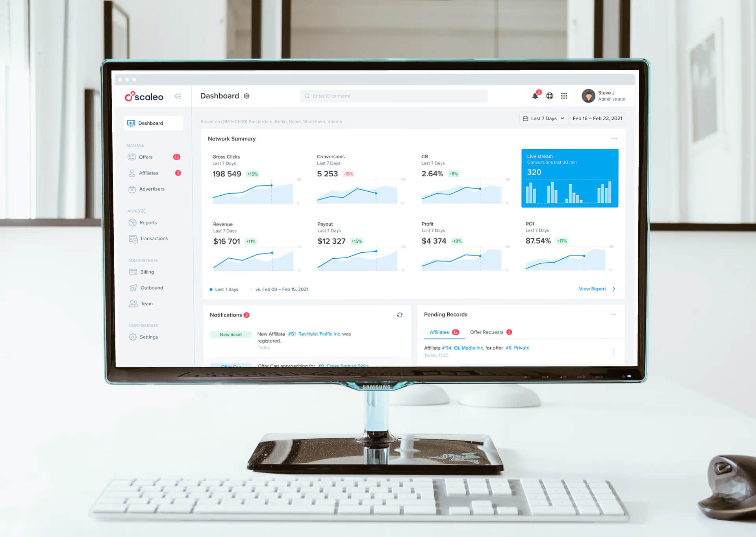The height and width of the screenshot is (537, 756).
Task: Click the Advertisers icon in sidebar
Action: [x=132, y=189]
